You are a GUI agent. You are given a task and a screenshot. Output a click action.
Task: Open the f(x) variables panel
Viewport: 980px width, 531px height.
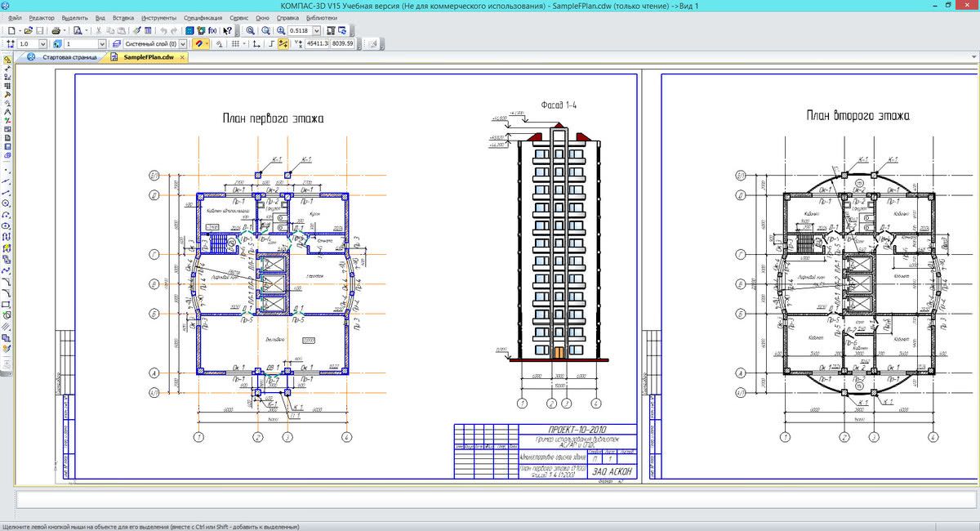pos(213,30)
